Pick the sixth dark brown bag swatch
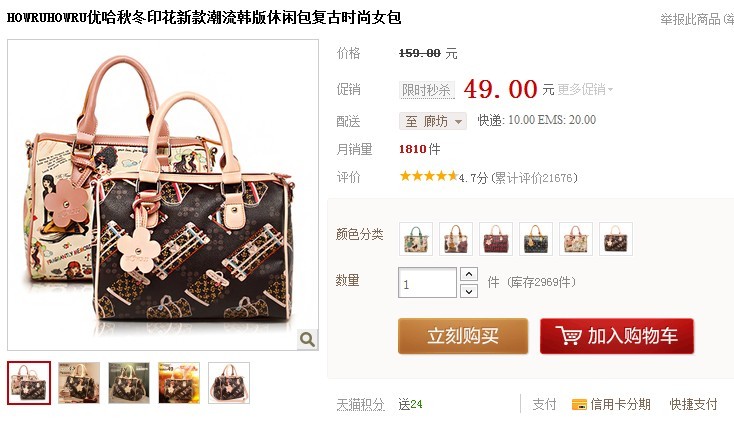The width and height of the screenshot is (734, 427). [616, 239]
